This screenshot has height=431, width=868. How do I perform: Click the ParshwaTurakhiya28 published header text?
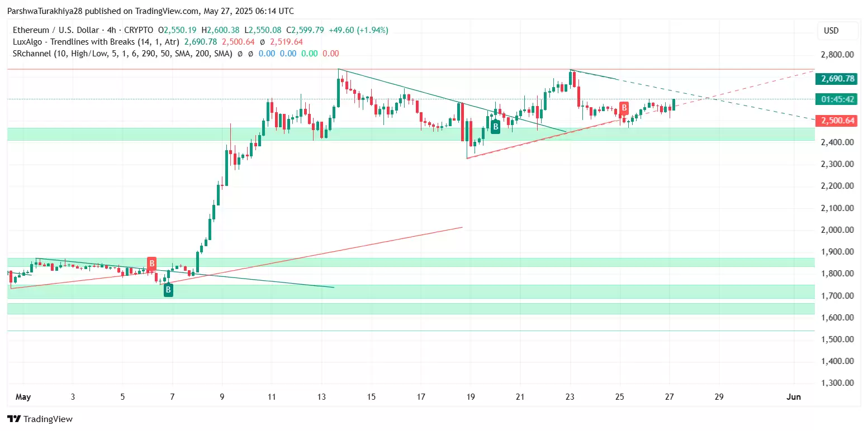pyautogui.click(x=150, y=11)
